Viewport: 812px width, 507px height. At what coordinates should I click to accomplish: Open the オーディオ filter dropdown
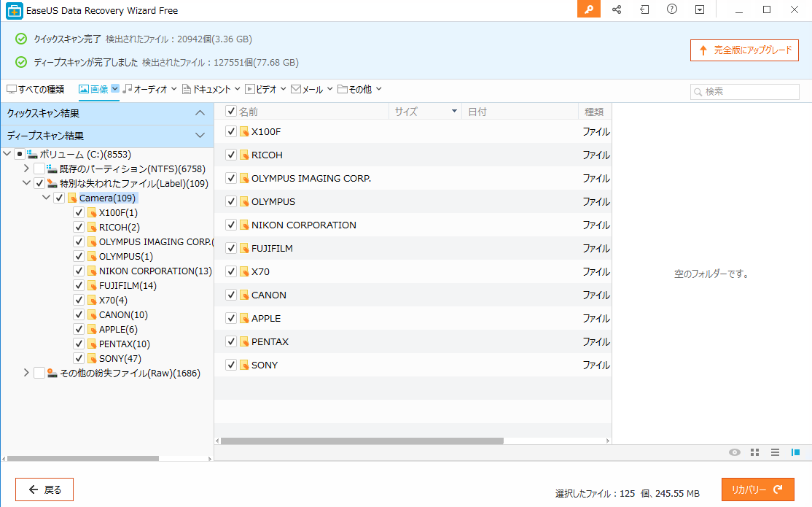point(174,89)
